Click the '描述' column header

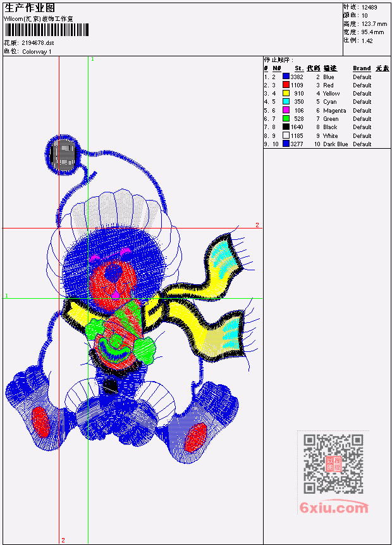(x=330, y=68)
